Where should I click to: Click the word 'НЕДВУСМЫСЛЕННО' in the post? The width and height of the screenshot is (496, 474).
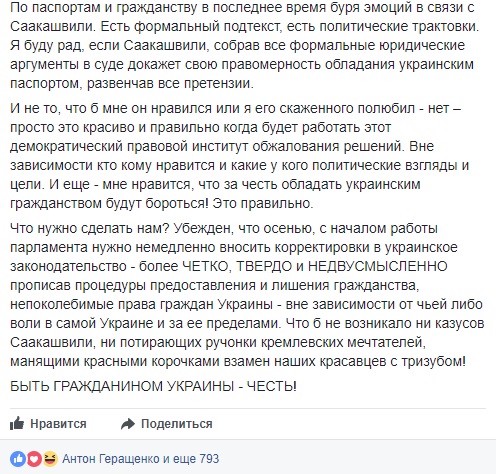coord(377,266)
